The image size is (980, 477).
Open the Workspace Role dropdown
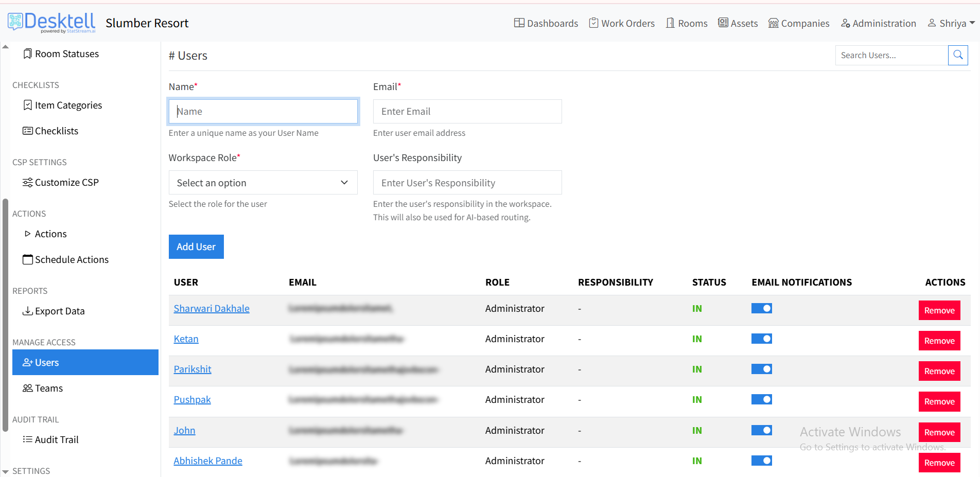click(x=262, y=183)
